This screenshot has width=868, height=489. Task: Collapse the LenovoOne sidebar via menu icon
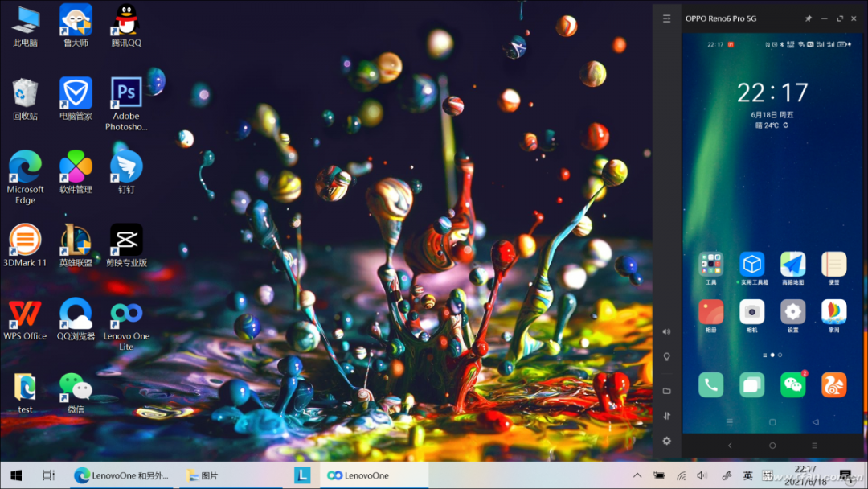666,18
